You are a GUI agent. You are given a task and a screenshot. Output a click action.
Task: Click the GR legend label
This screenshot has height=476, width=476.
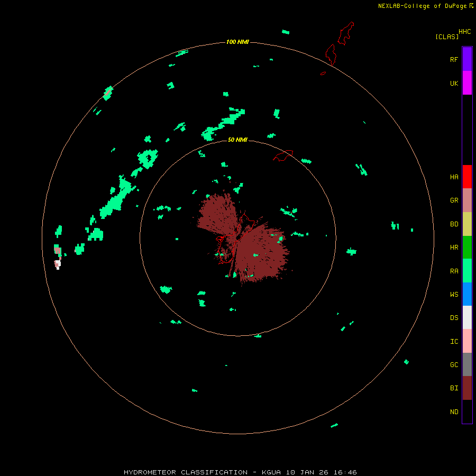pos(454,200)
